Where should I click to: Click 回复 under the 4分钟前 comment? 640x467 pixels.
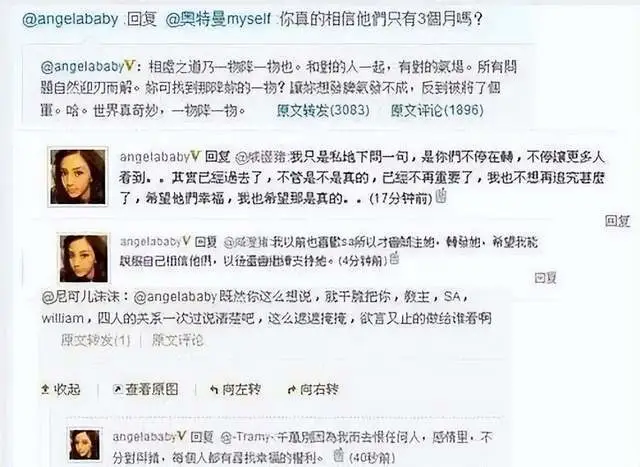point(545,278)
